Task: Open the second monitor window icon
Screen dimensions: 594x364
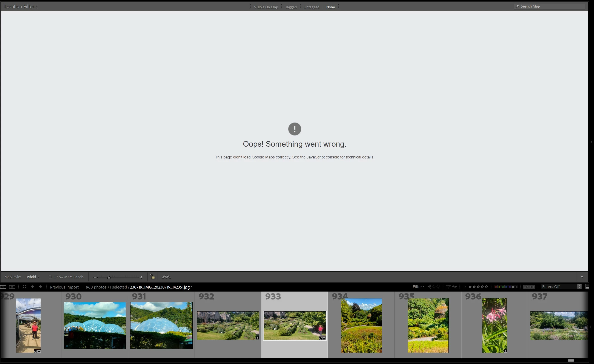Action: coord(12,287)
